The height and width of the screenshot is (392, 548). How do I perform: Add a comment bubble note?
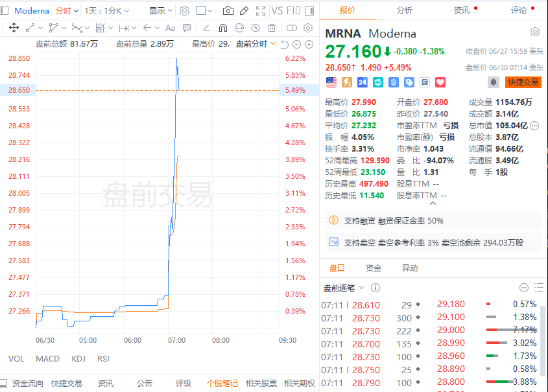(x=187, y=28)
